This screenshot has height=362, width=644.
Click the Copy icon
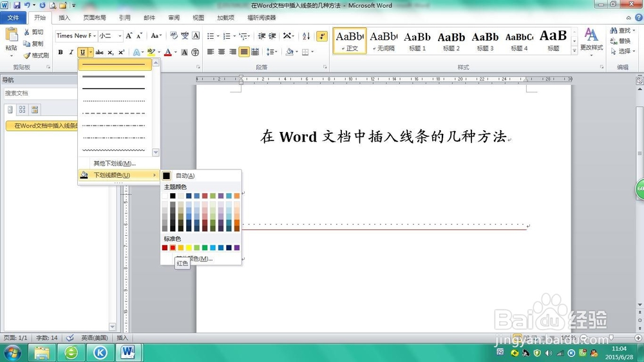26,43
